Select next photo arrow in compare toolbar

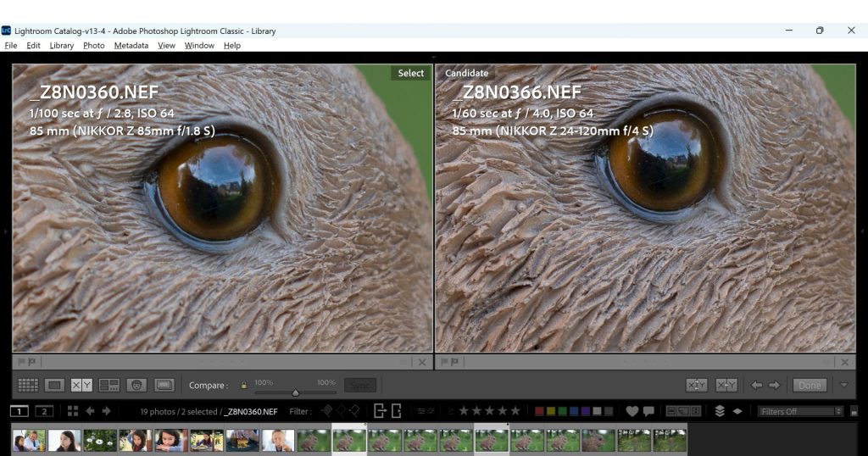click(775, 385)
